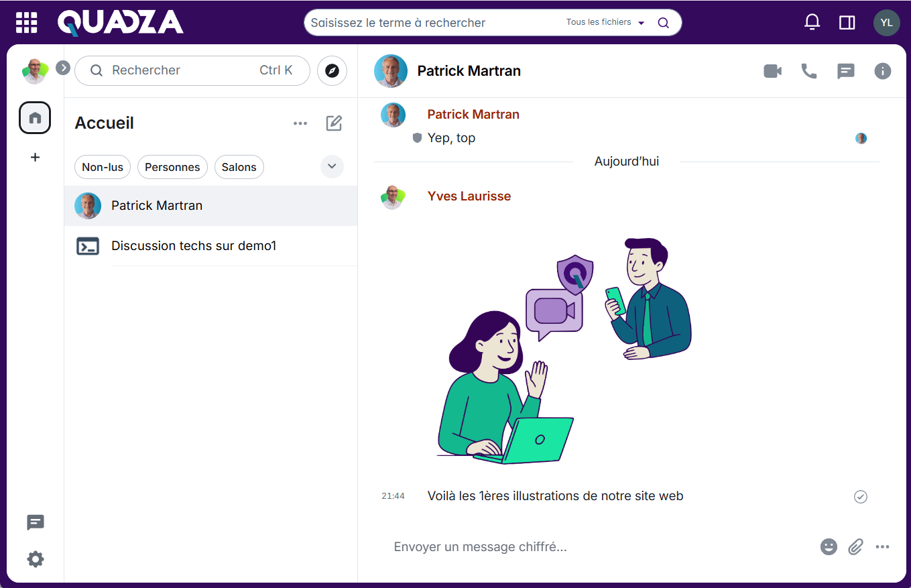Click the encrypted message input field
This screenshot has width=911, height=588.
tap(597, 547)
